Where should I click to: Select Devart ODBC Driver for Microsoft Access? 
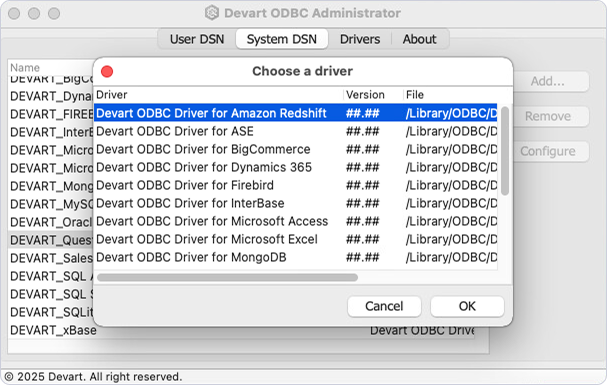tap(296, 221)
